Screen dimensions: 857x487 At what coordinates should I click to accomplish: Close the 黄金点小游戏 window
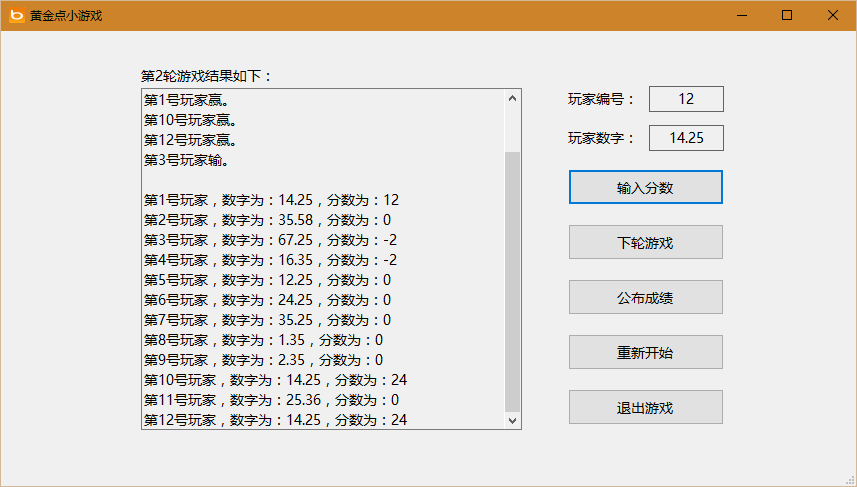(832, 15)
